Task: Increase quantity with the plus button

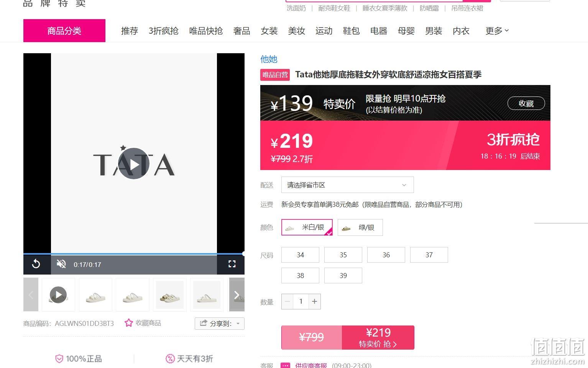Action: coord(315,301)
